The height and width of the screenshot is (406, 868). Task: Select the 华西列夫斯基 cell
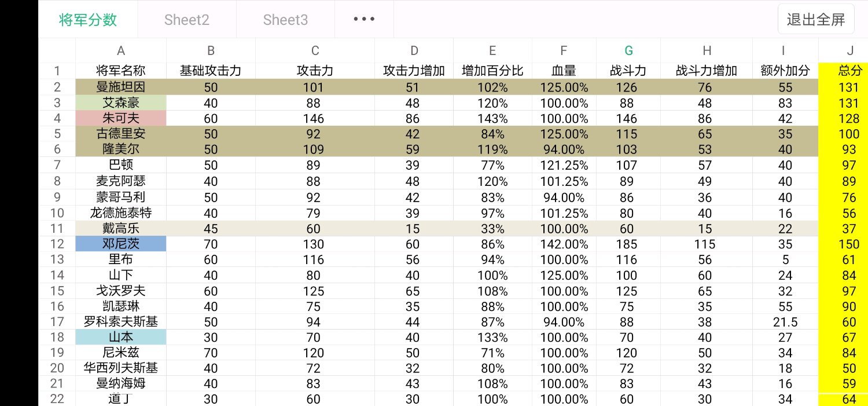tap(121, 368)
